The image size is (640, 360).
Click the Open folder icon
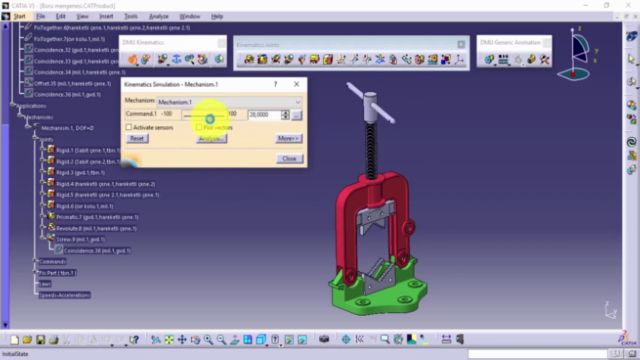pos(27,340)
